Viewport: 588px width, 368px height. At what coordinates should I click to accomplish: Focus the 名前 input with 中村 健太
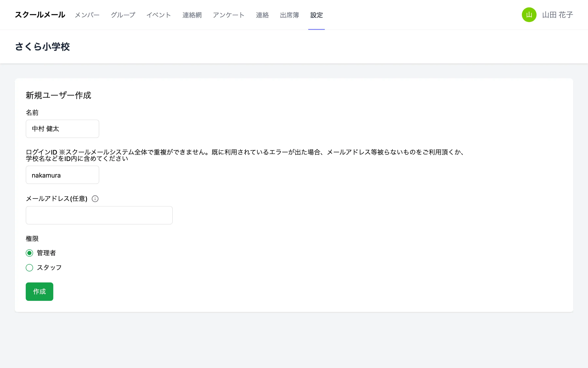pos(62,129)
